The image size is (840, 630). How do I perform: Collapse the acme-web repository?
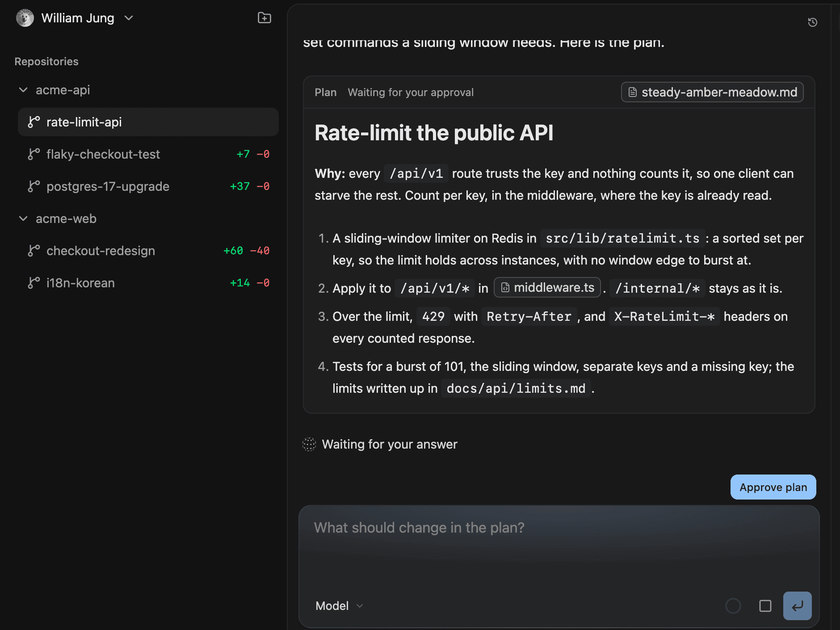(23, 218)
